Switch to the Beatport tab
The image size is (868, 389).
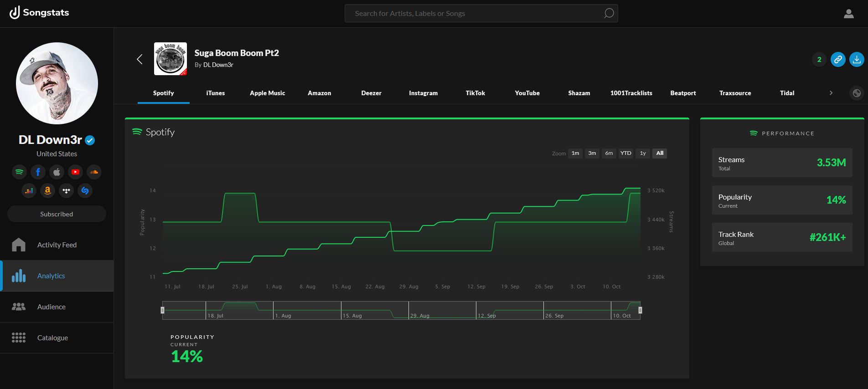click(683, 93)
